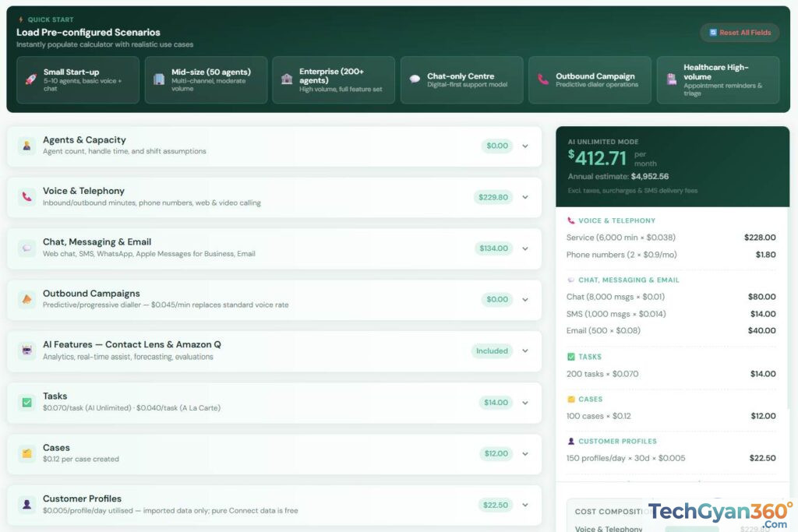This screenshot has width=798, height=532.
Task: Click the $0.00 badge on Outbound Campaigns
Action: (x=497, y=300)
